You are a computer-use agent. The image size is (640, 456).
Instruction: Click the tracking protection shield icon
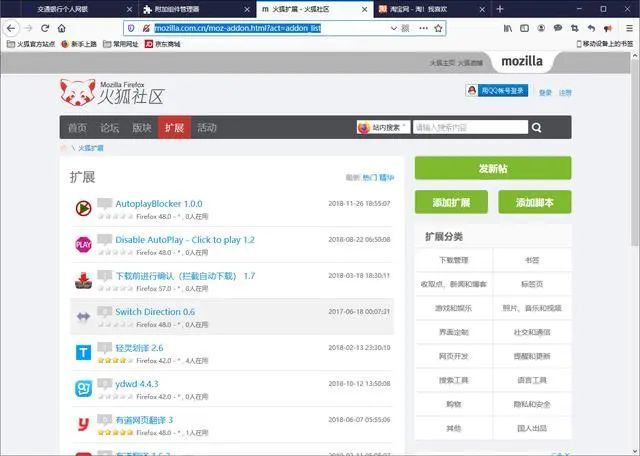[x=131, y=28]
